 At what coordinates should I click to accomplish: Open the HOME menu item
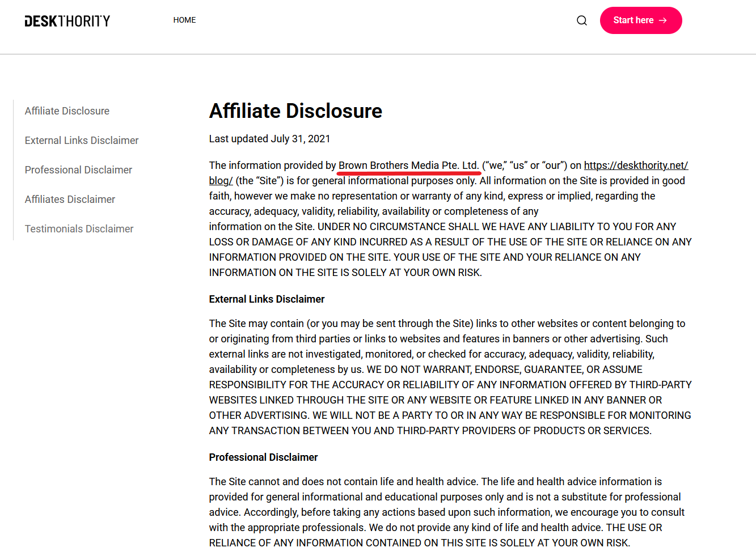pos(184,20)
